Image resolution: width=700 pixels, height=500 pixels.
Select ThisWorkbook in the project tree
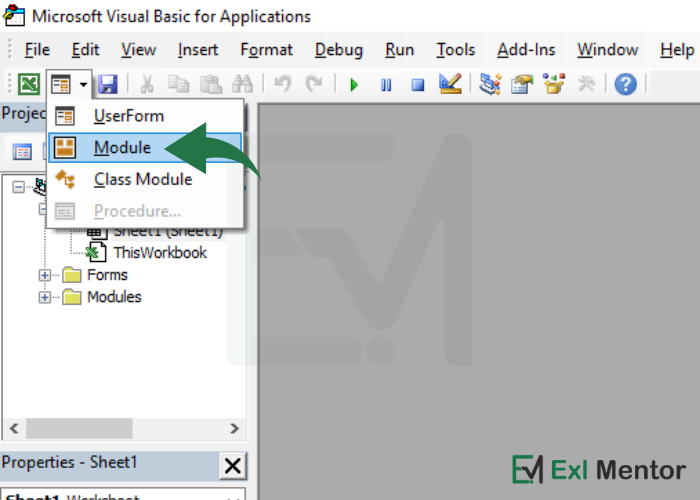click(160, 253)
